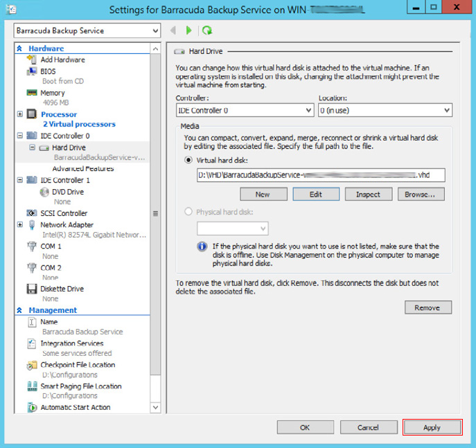Click the settings list scrollbar thumb

pos(155,214)
